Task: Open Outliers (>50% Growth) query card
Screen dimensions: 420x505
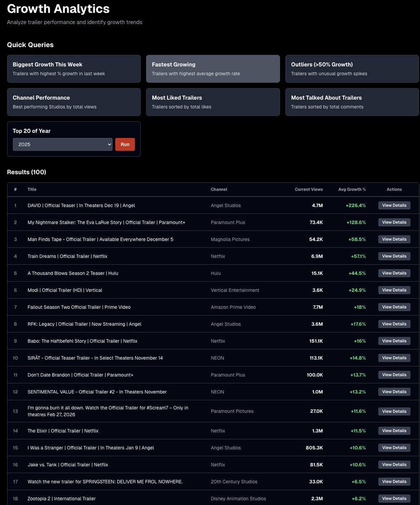Action: [352, 69]
